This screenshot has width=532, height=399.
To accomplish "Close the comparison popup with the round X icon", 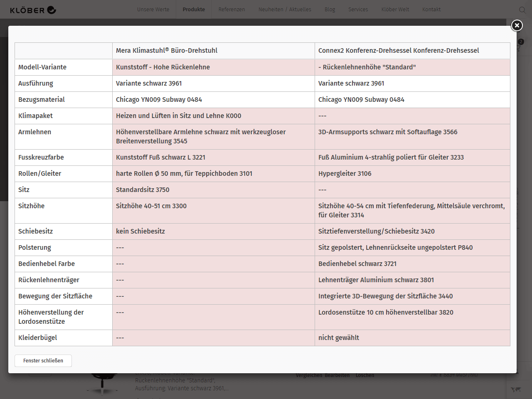I will point(517,26).
